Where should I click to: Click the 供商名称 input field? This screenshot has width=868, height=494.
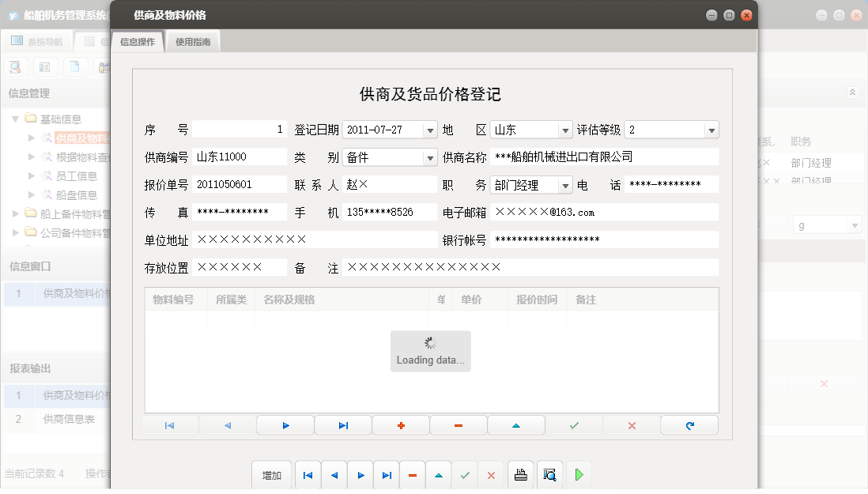604,157
